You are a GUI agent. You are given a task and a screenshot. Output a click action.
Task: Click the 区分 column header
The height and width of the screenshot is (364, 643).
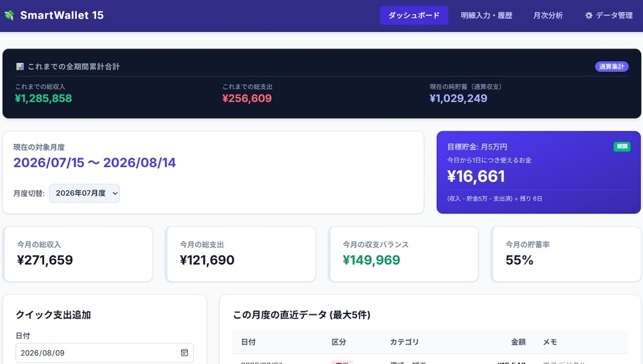tap(339, 342)
